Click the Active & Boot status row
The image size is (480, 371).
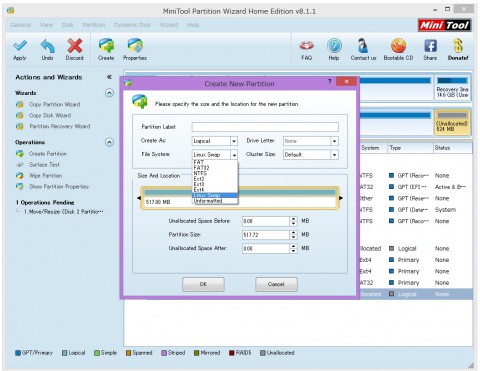450,187
